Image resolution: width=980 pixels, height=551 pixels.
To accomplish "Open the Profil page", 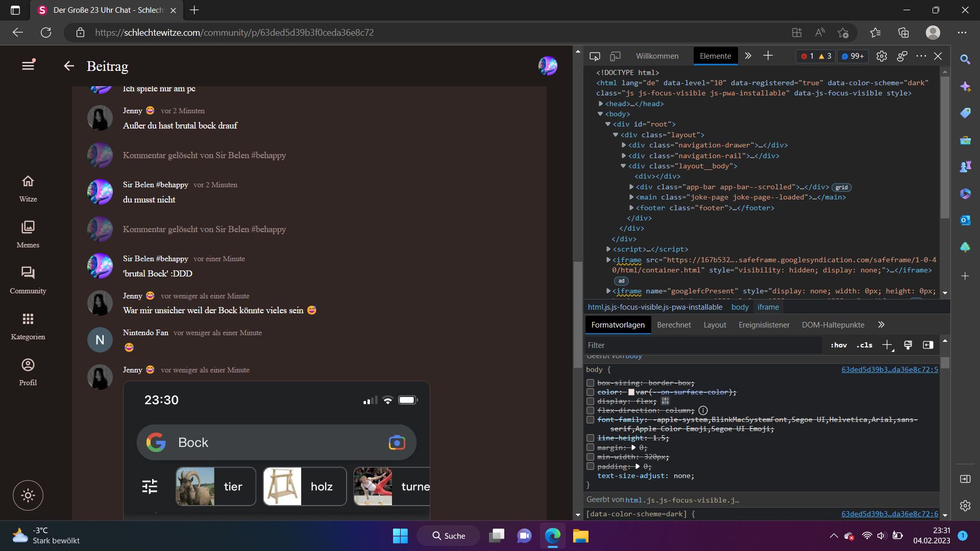I will coord(28,372).
